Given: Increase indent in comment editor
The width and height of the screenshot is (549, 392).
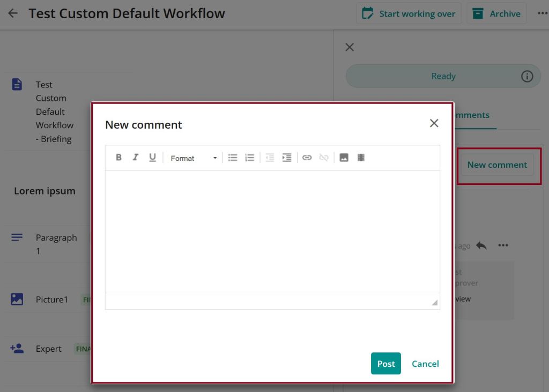Looking at the screenshot, I should [x=287, y=158].
